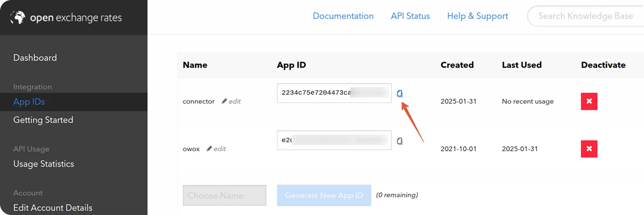The height and width of the screenshot is (215, 644).
Task: Click the pencil edit icon beside connector
Action: pos(224,102)
